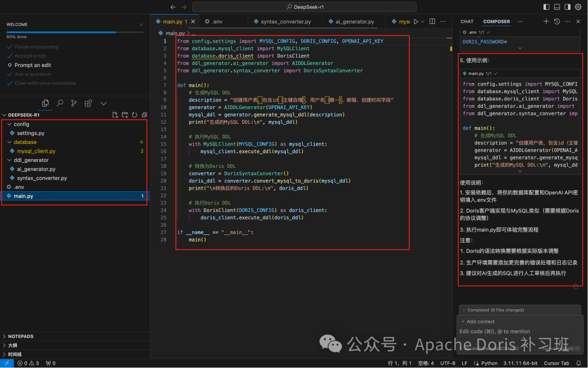The height and width of the screenshot is (368, 588).
Task: Click the Run Python file play button
Action: pos(416,22)
